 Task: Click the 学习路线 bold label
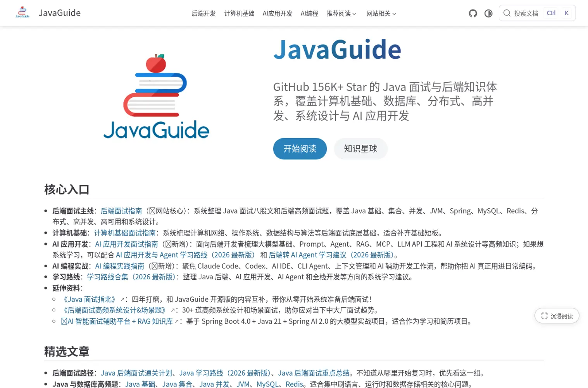[66, 277]
